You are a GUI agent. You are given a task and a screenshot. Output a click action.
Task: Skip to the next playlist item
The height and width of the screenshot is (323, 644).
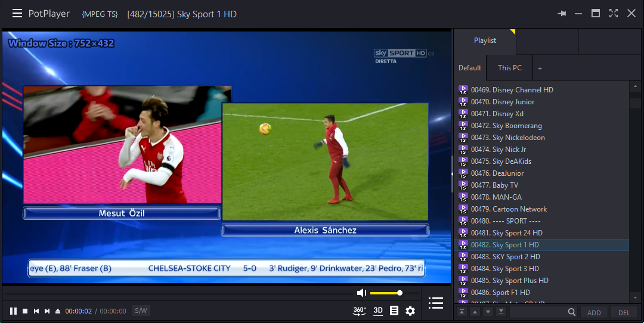[47, 311]
